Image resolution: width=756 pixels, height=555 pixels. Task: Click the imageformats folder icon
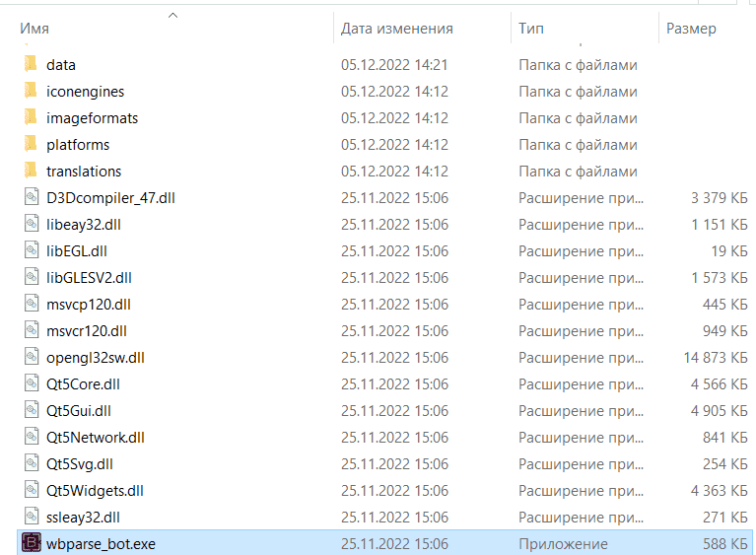pyautogui.click(x=31, y=117)
